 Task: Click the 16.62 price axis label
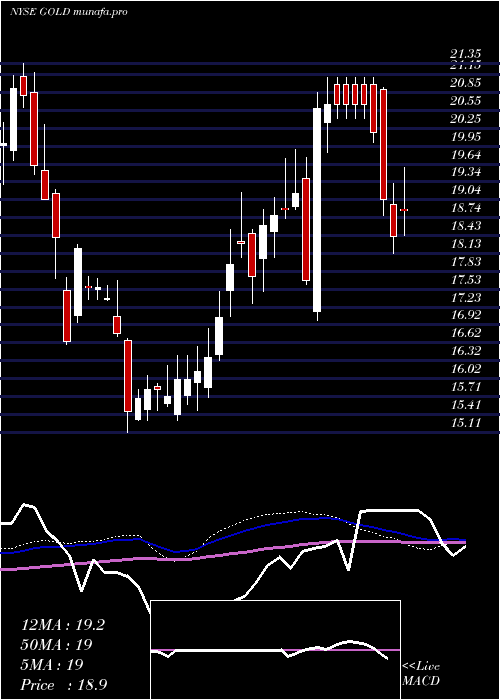point(466,333)
